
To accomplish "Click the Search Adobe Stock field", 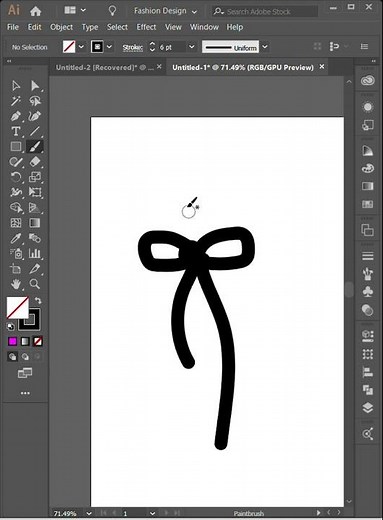I will (265, 12).
